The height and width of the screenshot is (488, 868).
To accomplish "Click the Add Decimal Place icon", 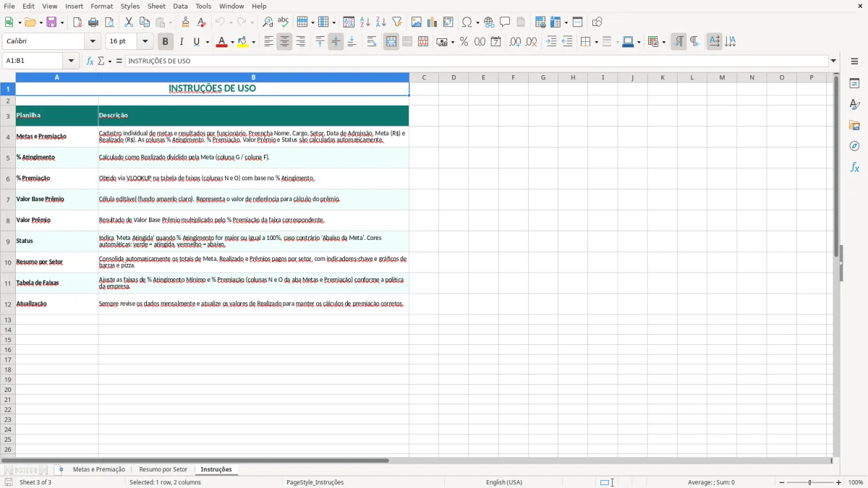I will coord(515,42).
